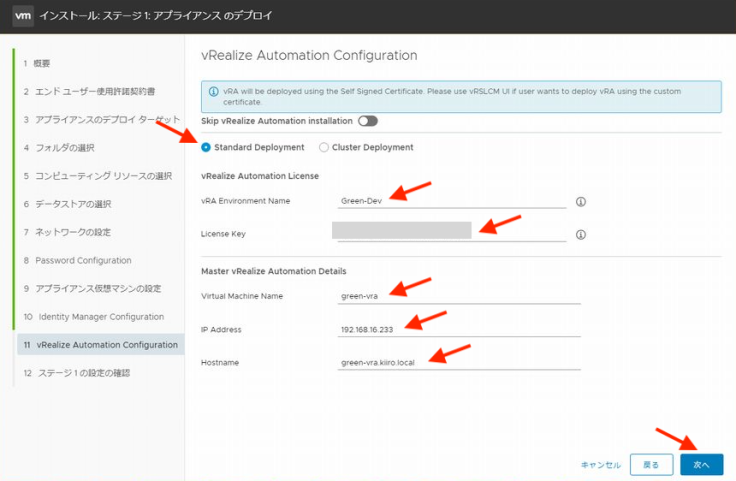Click the Self Signed Certificate notice text
This screenshot has width=736, height=481.
(x=452, y=96)
